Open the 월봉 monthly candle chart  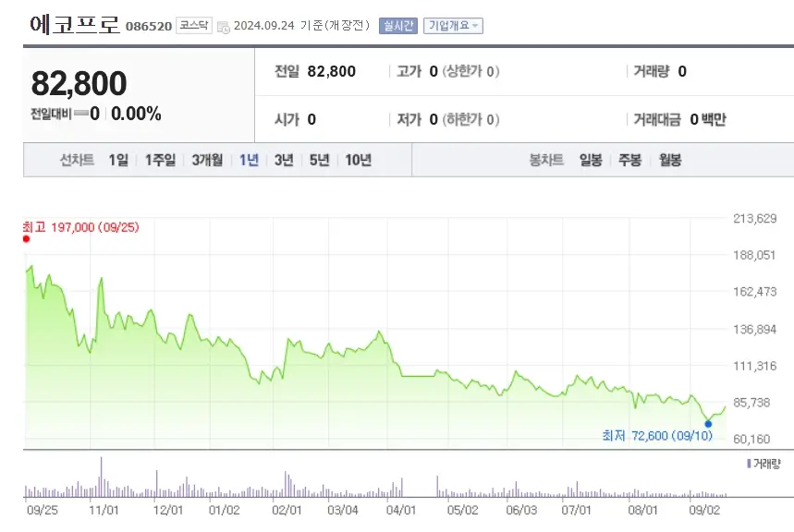pos(672,159)
